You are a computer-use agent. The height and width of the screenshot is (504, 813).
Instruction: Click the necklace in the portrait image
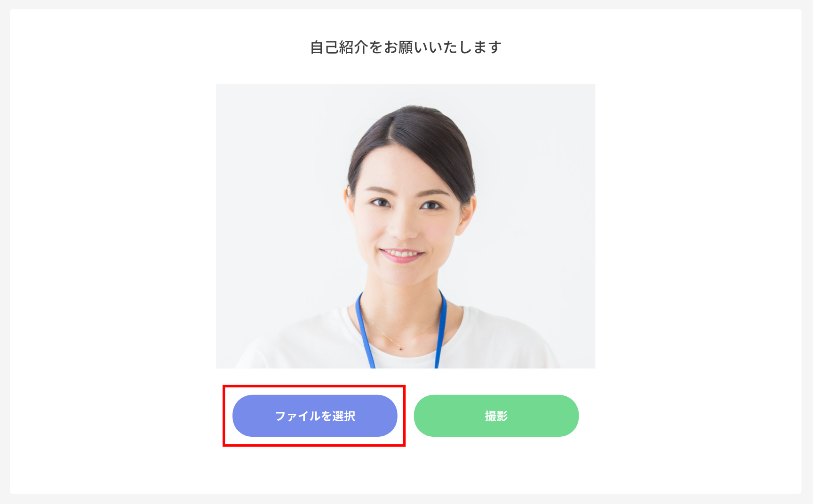(400, 348)
